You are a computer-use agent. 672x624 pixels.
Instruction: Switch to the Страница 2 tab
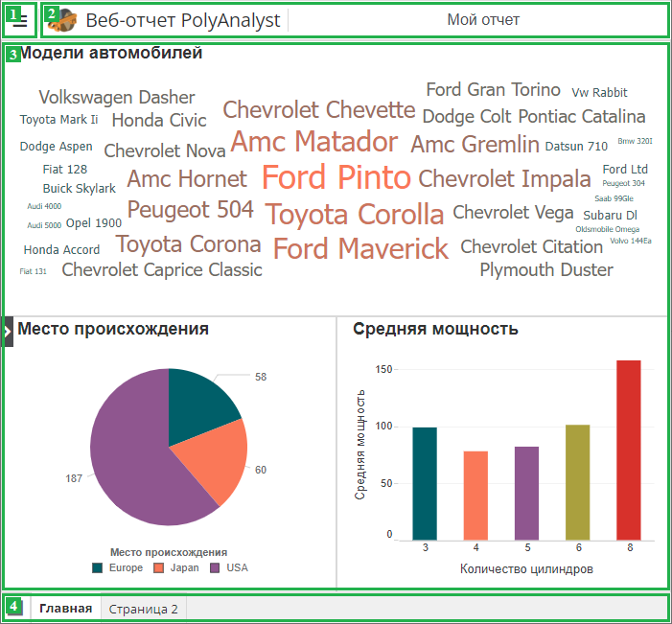coord(143,609)
